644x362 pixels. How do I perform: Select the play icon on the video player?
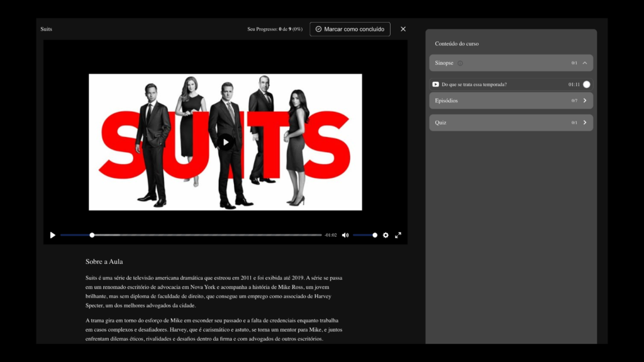(x=52, y=234)
